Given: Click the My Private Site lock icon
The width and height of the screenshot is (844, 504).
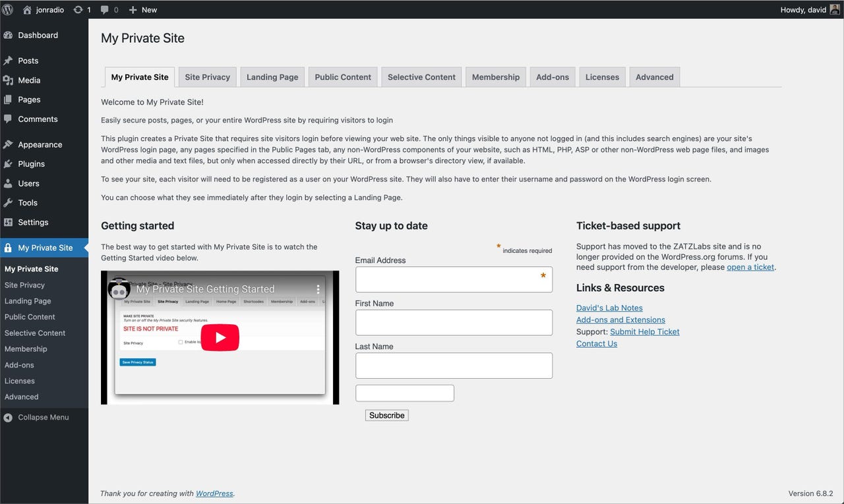Looking at the screenshot, I should point(8,248).
